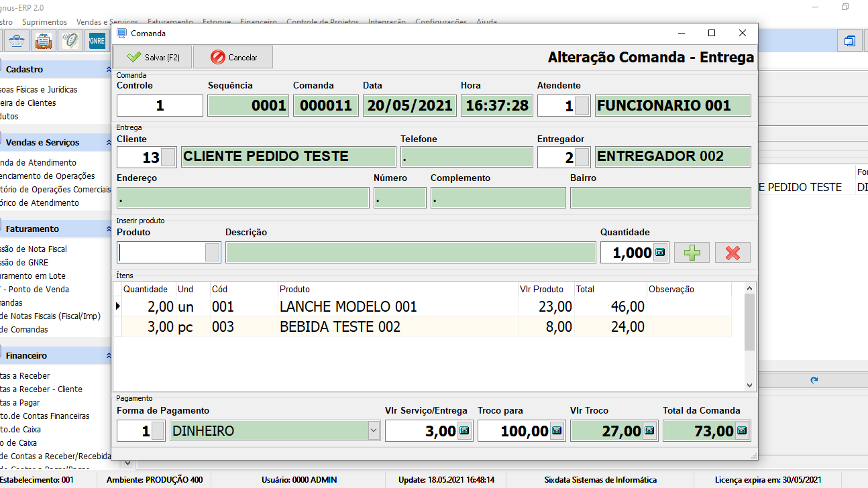Select the BEBIDA TESTE 002 product cell
868x488 pixels.
tap(398, 326)
